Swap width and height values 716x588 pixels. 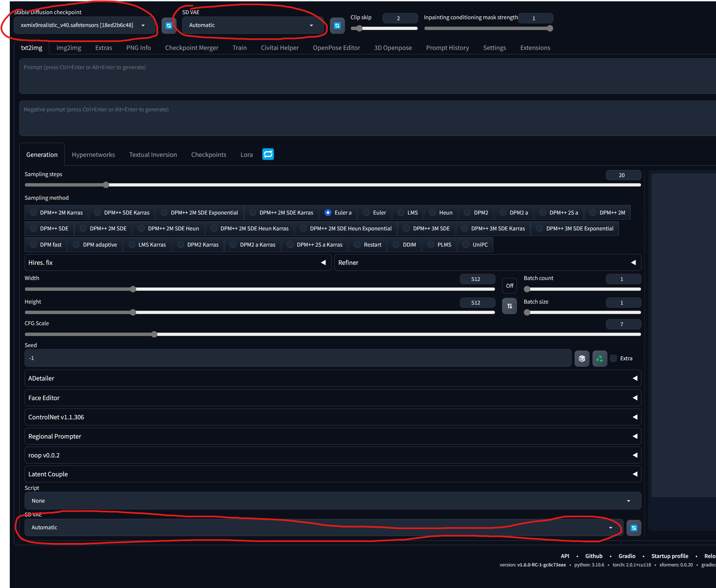click(x=509, y=306)
